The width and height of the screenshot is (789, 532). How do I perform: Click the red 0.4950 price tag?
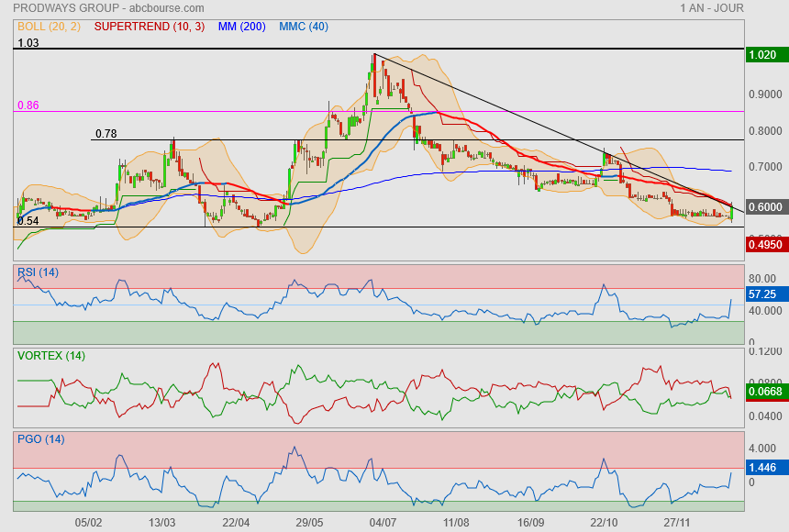tap(765, 244)
